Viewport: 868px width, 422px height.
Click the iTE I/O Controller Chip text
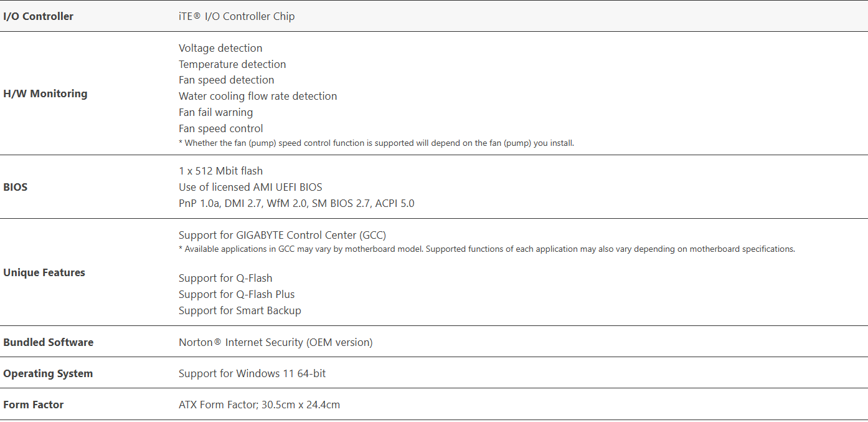pyautogui.click(x=237, y=16)
